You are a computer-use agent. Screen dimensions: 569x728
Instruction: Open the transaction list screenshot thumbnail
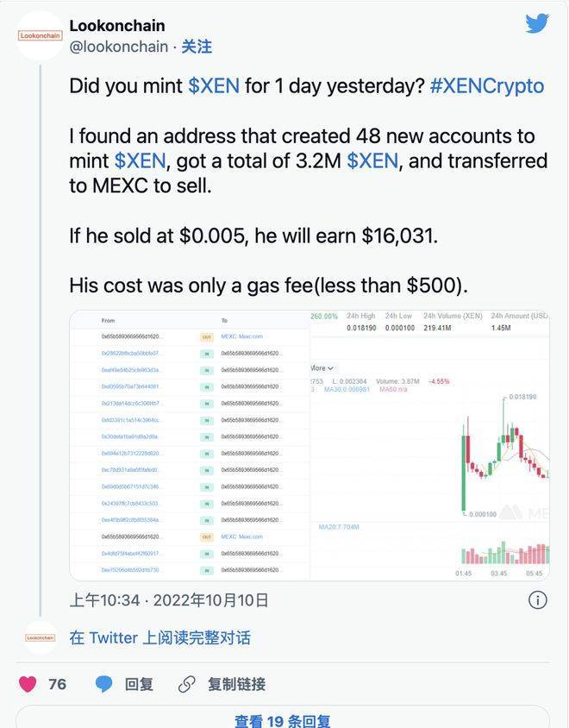coord(190,445)
